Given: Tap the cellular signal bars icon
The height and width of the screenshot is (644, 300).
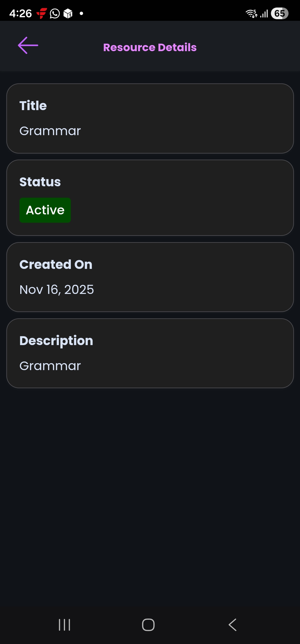Looking at the screenshot, I should tap(264, 13).
